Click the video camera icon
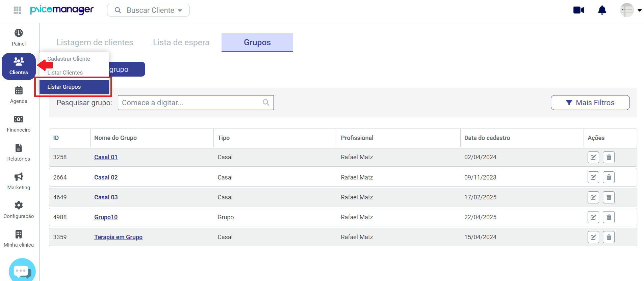Image resolution: width=644 pixels, height=281 pixels. point(578,10)
